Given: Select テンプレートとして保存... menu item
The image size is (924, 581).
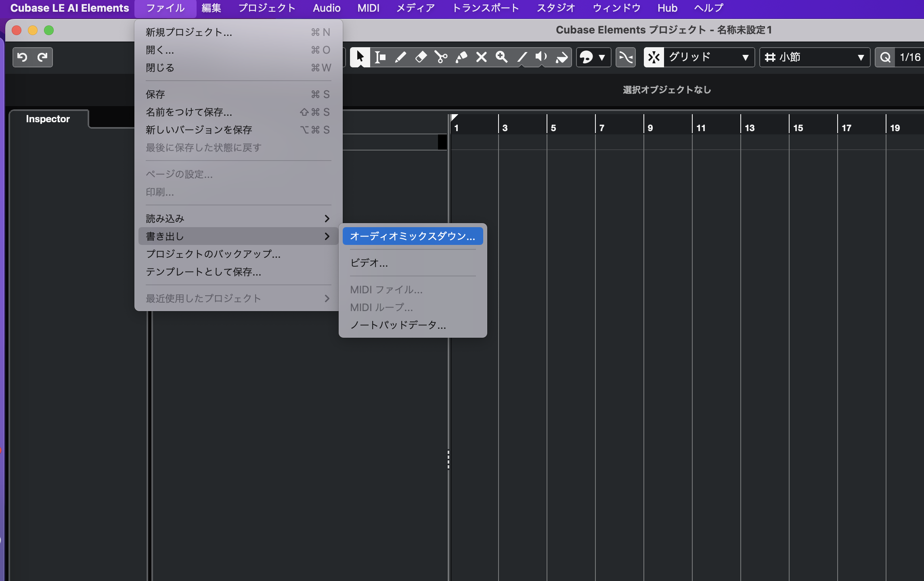Looking at the screenshot, I should 238,272.
